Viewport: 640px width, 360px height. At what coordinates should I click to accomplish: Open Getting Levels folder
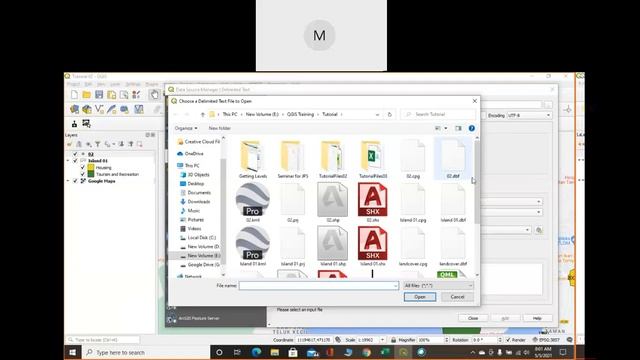click(x=253, y=159)
